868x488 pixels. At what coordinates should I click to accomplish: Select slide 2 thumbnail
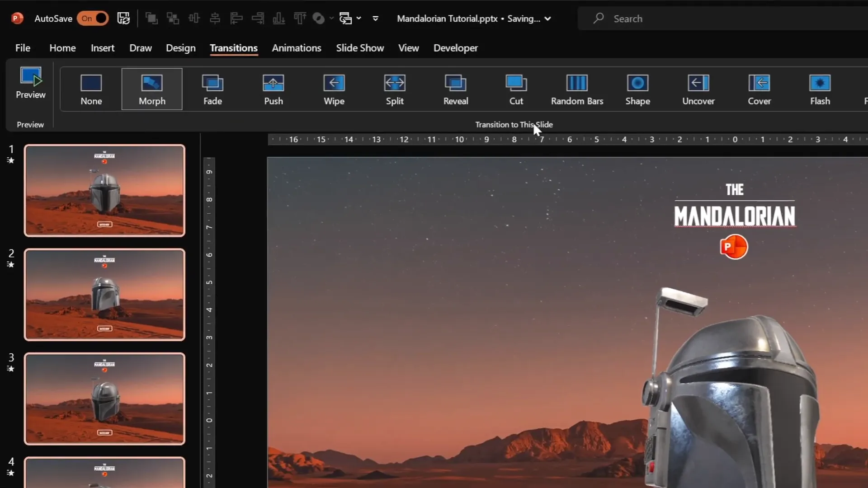pos(104,295)
